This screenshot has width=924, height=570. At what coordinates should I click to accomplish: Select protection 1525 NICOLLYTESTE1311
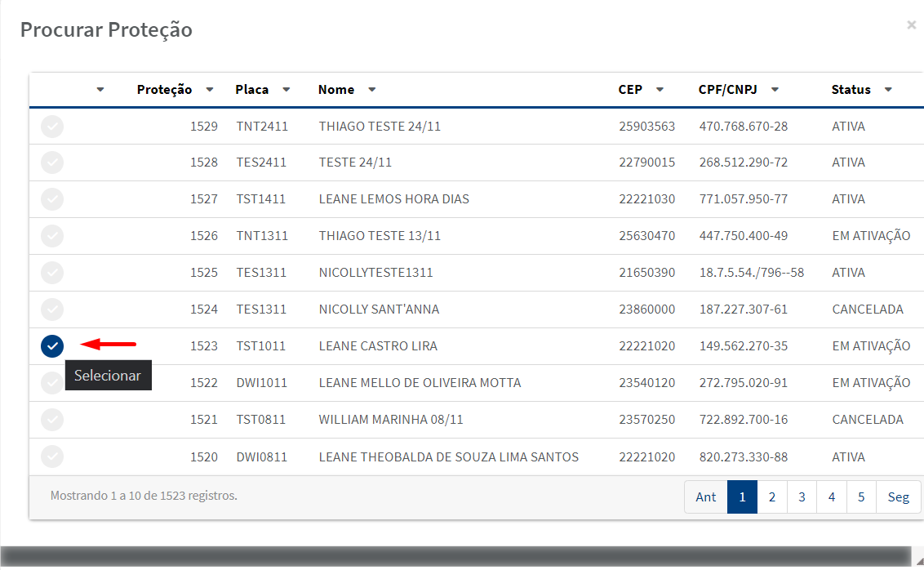[52, 272]
